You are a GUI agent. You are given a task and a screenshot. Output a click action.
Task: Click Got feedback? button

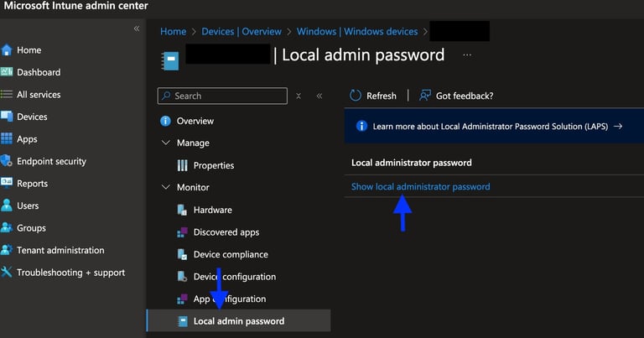[456, 96]
